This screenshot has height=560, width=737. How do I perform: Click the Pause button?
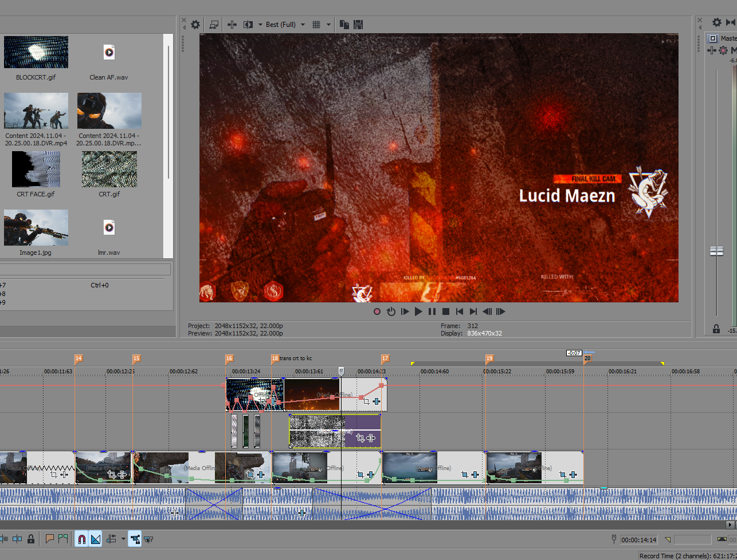(x=432, y=311)
